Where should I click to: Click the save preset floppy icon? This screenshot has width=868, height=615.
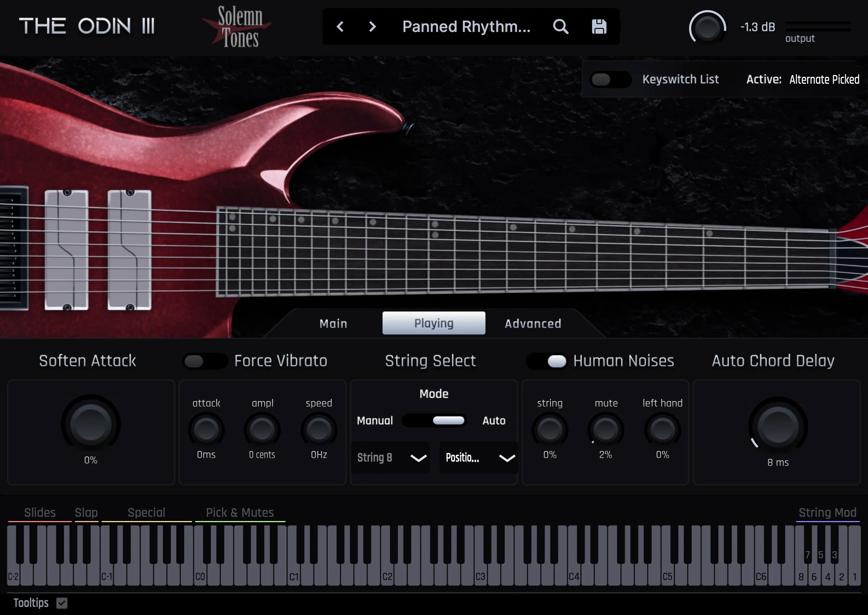599,27
